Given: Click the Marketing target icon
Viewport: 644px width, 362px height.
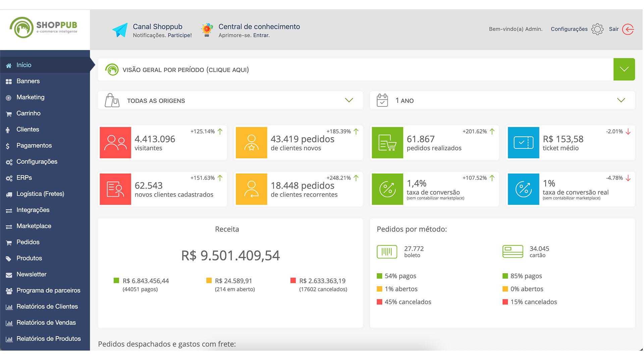Looking at the screenshot, I should pyautogui.click(x=9, y=98).
